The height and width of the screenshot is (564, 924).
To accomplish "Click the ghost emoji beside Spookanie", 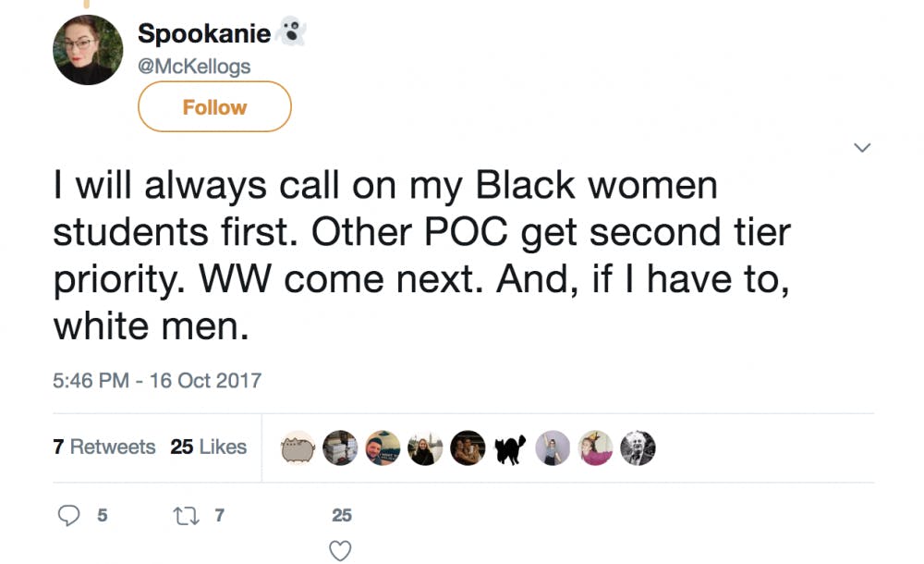I will pyautogui.click(x=293, y=34).
